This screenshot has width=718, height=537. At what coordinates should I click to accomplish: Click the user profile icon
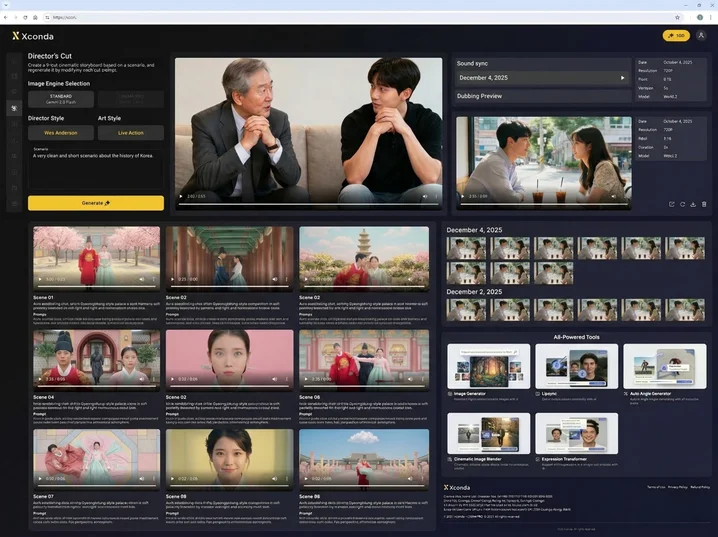701,35
